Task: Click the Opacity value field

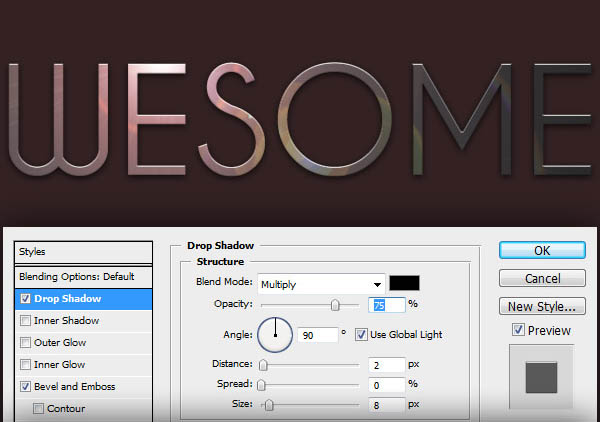Action: [386, 305]
